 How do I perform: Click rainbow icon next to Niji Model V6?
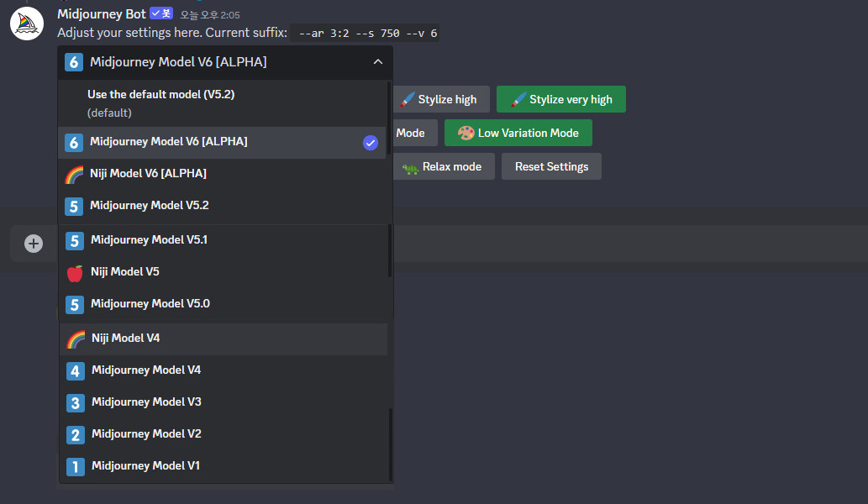click(x=74, y=175)
